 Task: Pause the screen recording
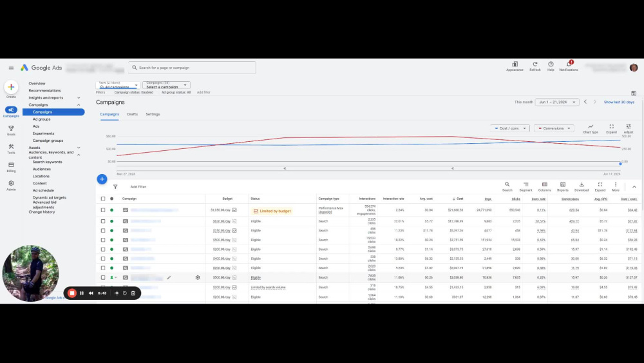82,293
